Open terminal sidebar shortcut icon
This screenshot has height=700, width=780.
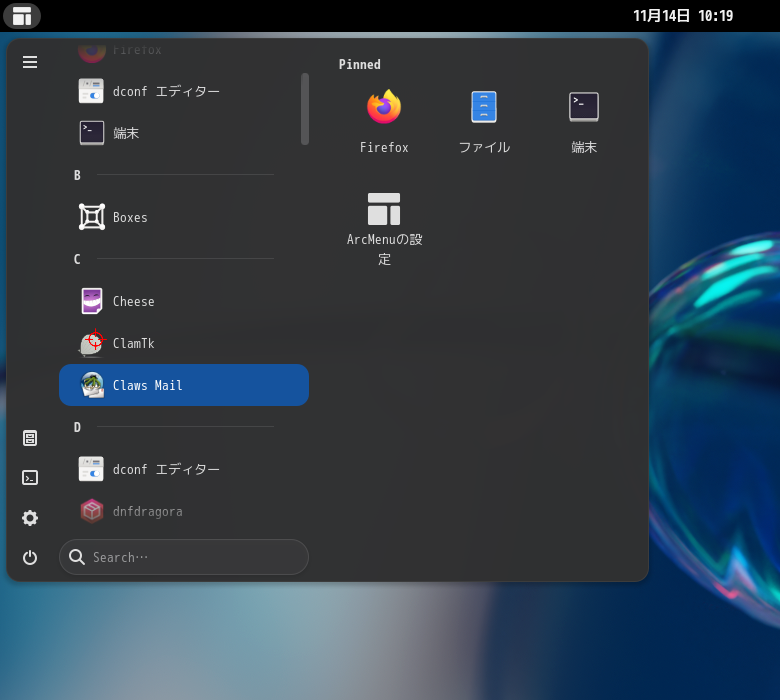pos(30,478)
